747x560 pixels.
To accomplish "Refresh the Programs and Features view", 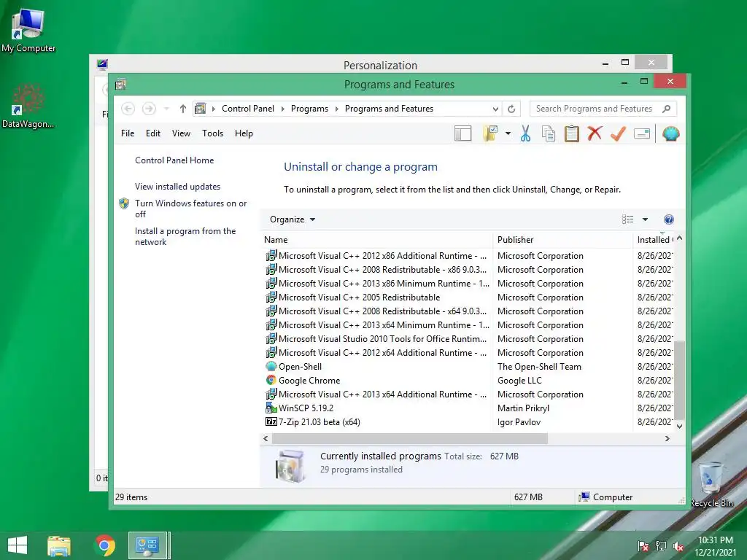I will click(x=511, y=109).
